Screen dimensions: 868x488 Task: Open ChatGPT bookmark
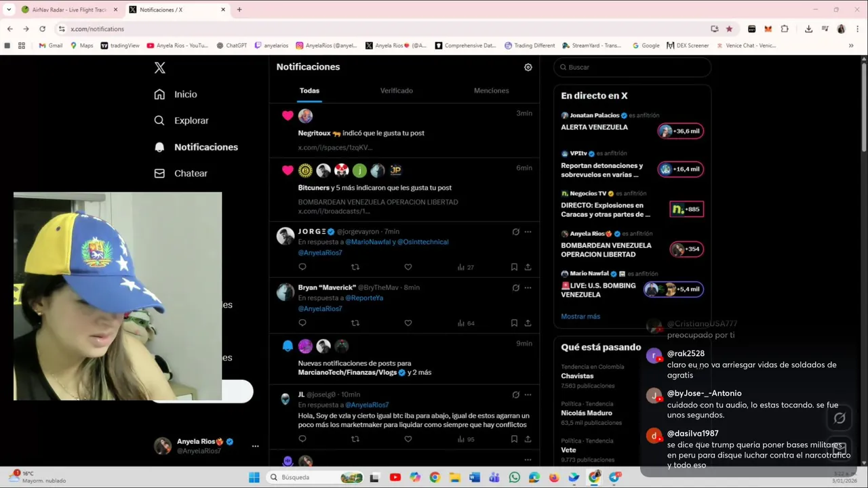(232, 45)
